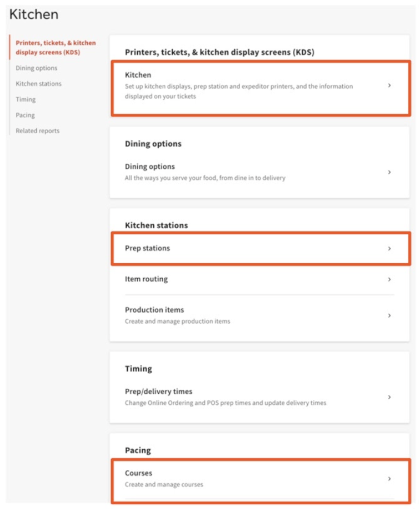Click the chevron arrow beside Kitchen
The width and height of the screenshot is (420, 512).
[389, 86]
